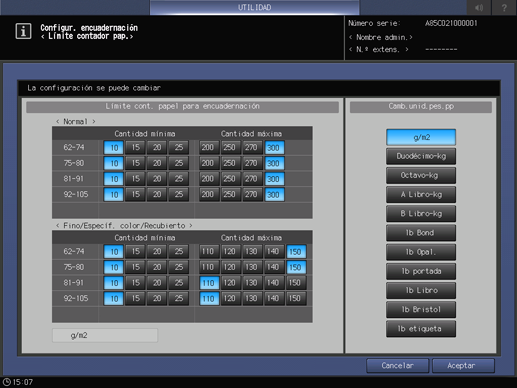This screenshot has width=517, height=388.
Task: Click the serial number A85C021000001
Action: 451,23
